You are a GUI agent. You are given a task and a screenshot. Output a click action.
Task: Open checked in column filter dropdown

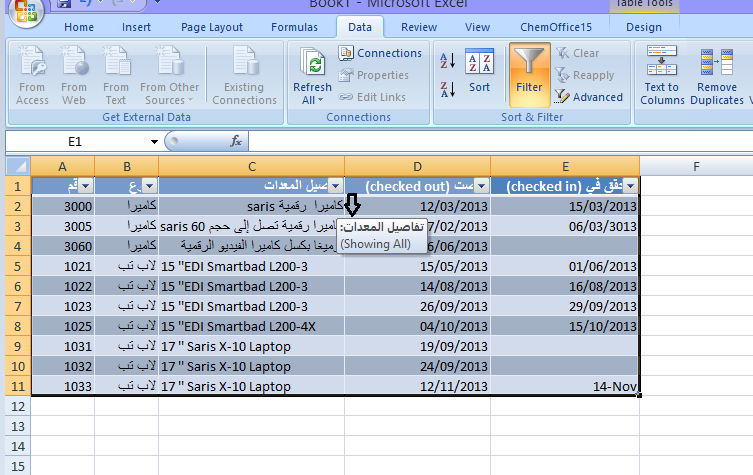(630, 186)
